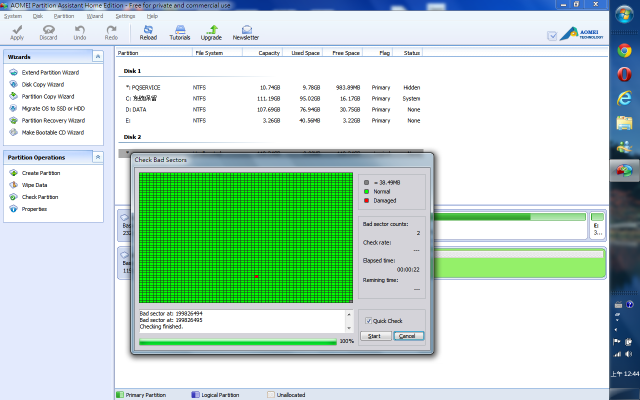
Task: Open Tutorials from the toolbar
Action: tap(180, 30)
